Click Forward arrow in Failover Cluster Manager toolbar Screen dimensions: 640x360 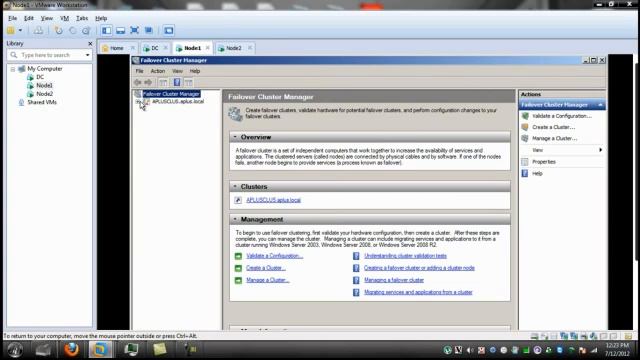click(x=148, y=82)
